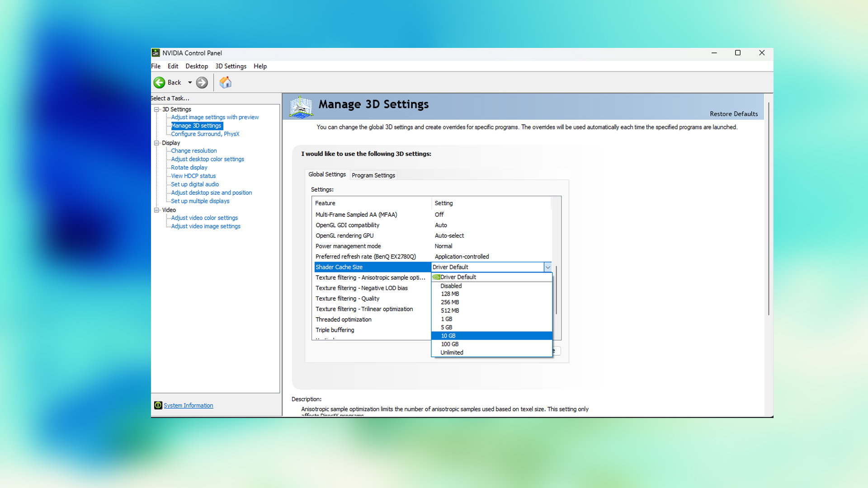Open the Home icon in toolbar
This screenshot has height=488, width=868.
(x=225, y=82)
